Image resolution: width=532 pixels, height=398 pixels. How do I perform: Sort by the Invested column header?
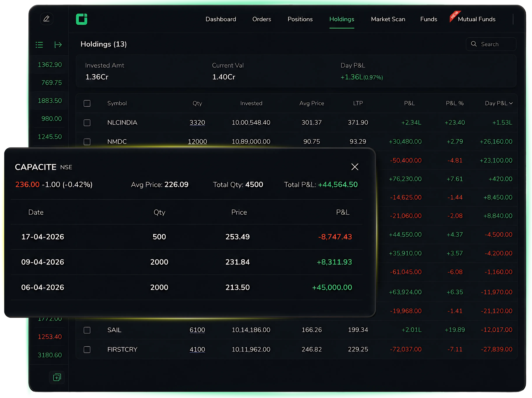point(251,103)
